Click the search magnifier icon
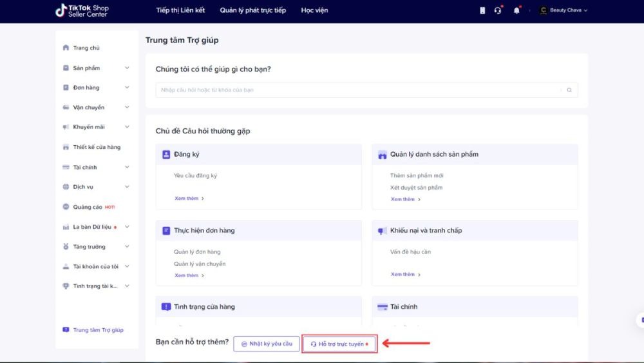644x363 pixels. click(x=569, y=90)
